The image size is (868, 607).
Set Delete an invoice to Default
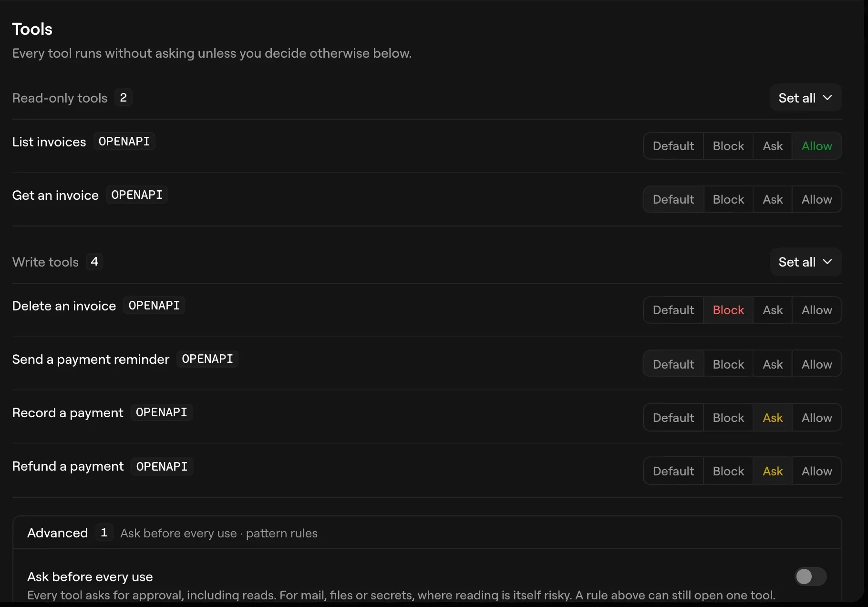point(673,310)
